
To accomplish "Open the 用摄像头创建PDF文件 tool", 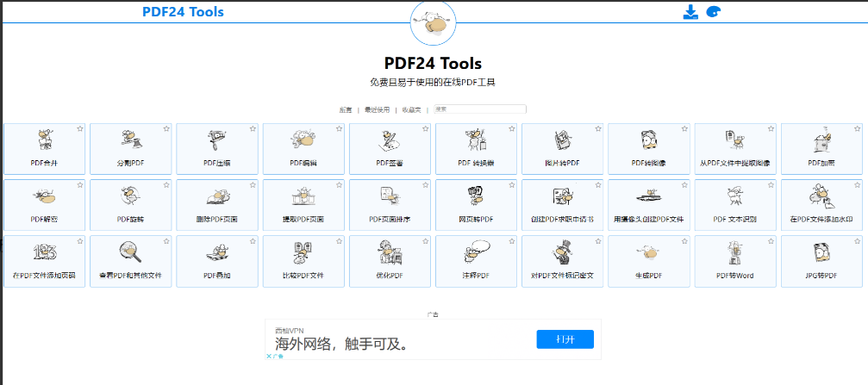I will [x=649, y=205].
